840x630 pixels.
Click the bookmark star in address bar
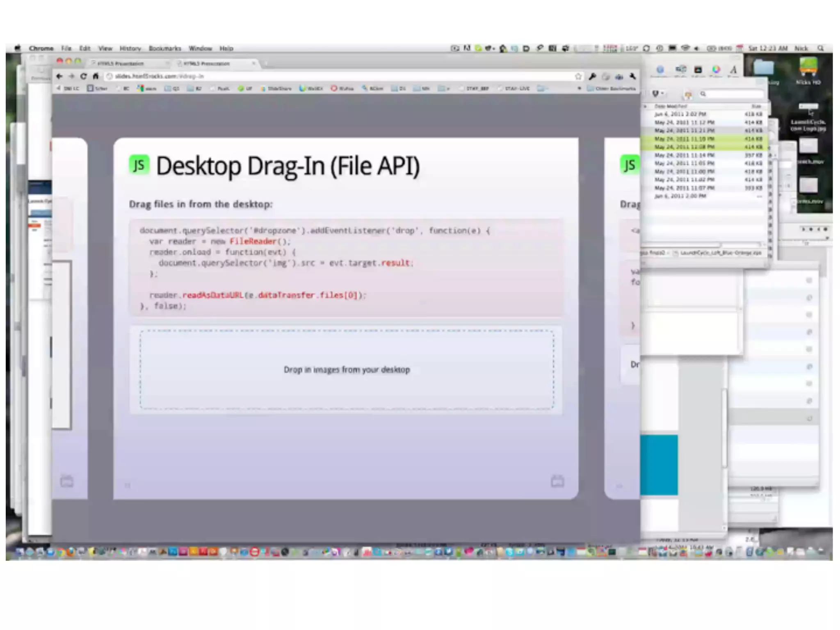point(578,76)
